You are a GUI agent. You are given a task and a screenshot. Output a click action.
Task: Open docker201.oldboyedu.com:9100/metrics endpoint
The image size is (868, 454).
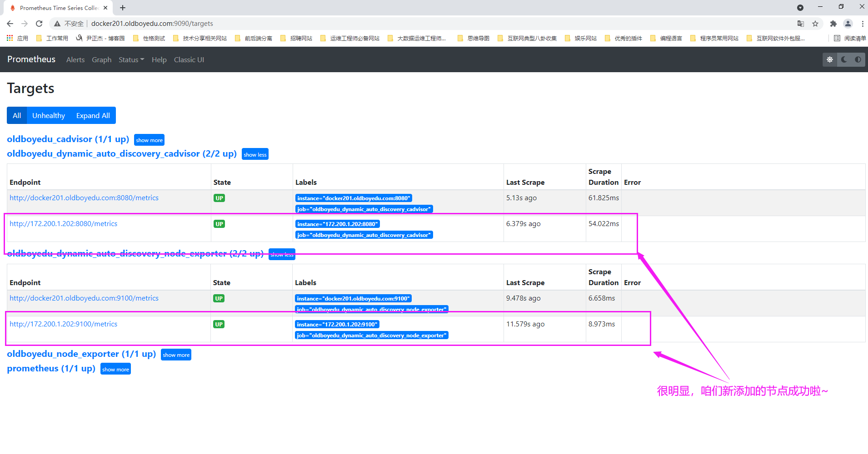[x=84, y=298]
